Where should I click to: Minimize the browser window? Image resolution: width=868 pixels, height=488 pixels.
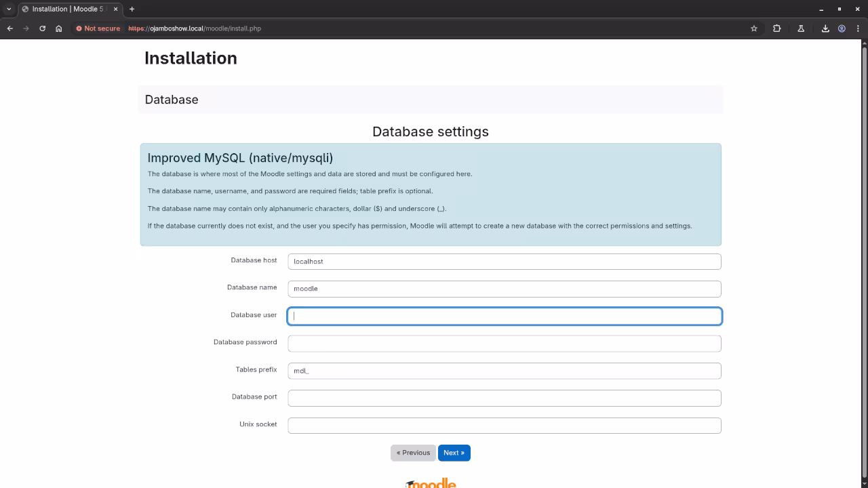(821, 9)
